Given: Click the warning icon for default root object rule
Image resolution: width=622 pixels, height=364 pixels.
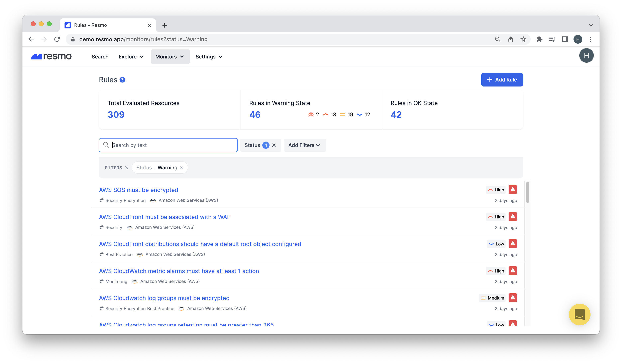Looking at the screenshot, I should (x=513, y=244).
